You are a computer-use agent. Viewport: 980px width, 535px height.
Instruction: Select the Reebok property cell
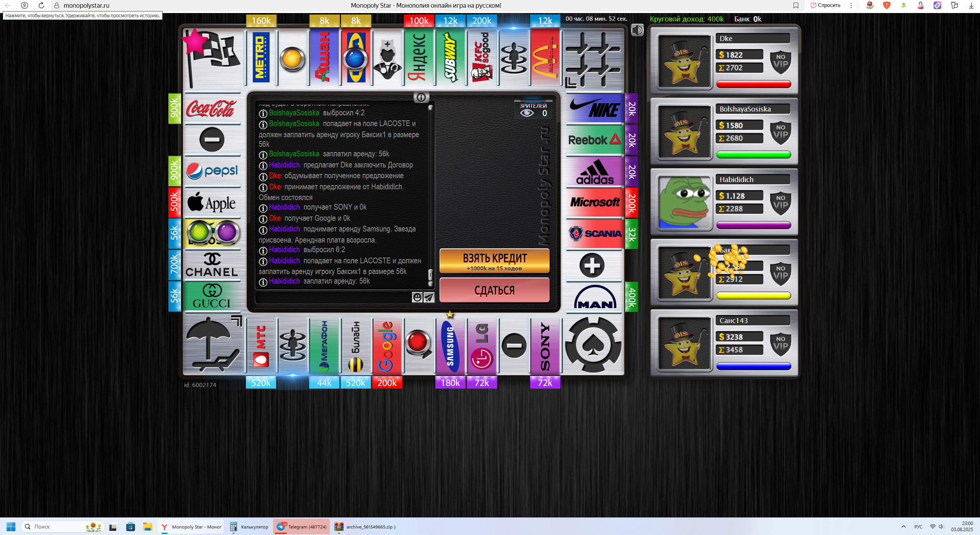point(595,140)
